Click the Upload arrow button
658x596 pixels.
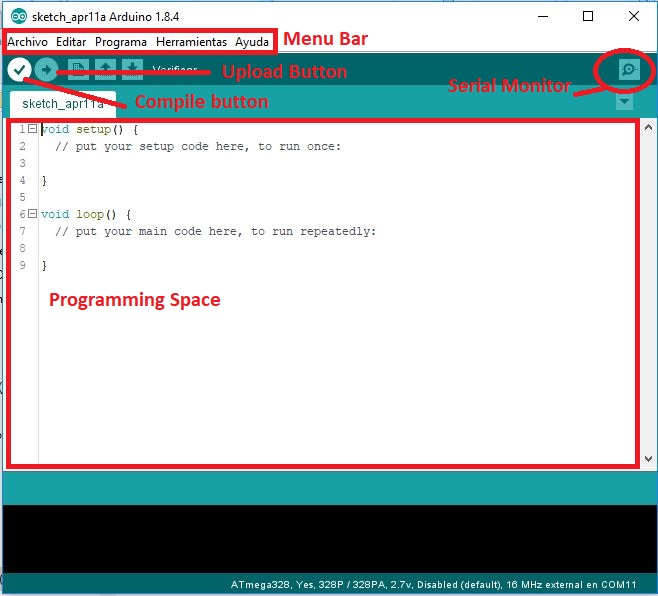(46, 69)
